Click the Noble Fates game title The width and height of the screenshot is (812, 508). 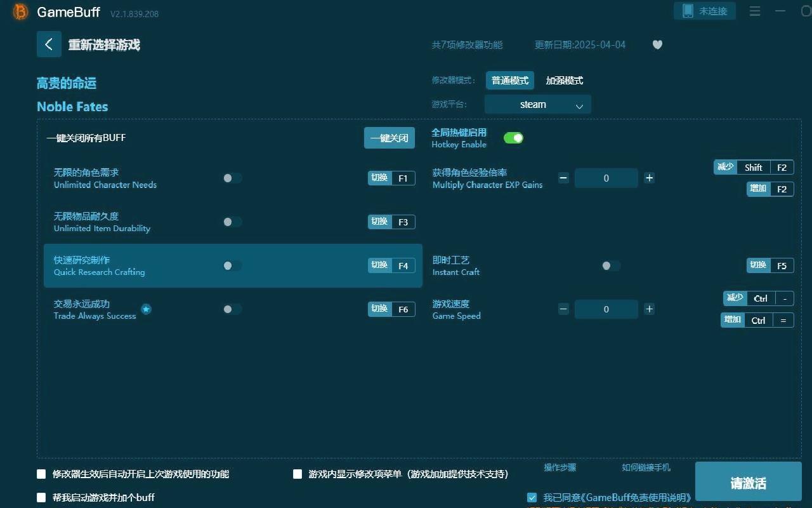click(72, 107)
